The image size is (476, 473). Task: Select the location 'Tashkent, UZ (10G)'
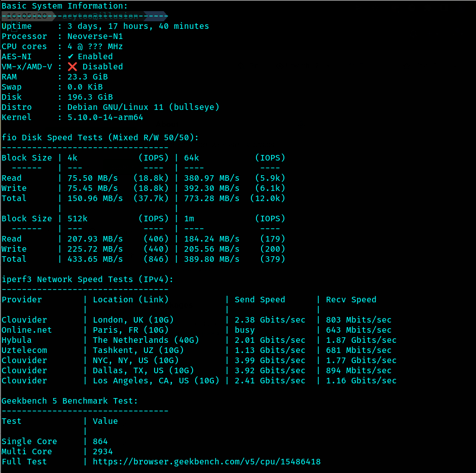point(138,350)
